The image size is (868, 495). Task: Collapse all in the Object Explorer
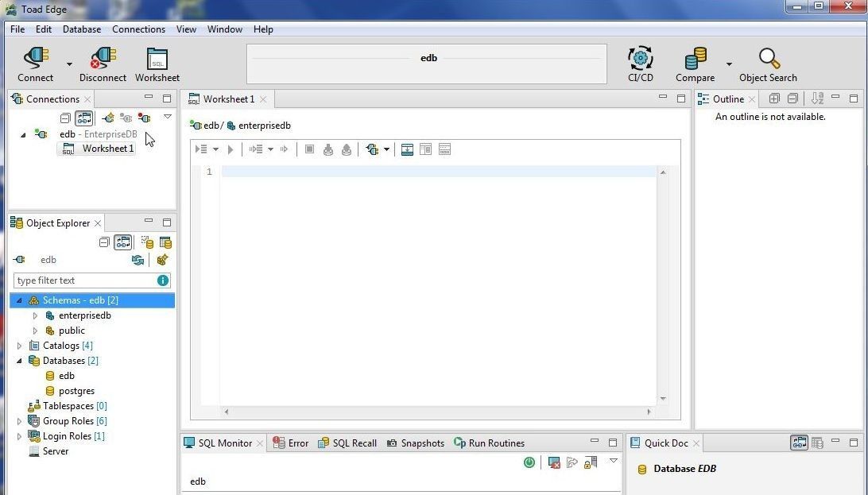coord(104,242)
